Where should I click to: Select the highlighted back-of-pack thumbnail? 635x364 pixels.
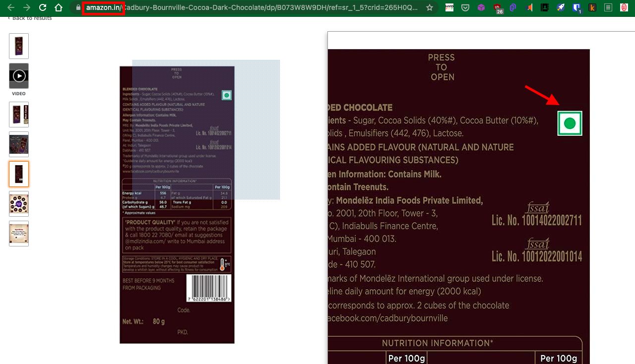[19, 174]
